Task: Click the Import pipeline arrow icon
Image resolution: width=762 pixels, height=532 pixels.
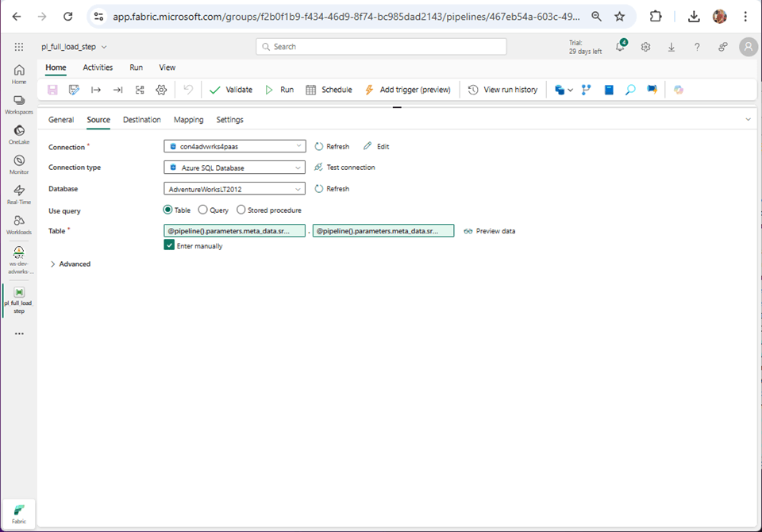Action: click(x=96, y=90)
